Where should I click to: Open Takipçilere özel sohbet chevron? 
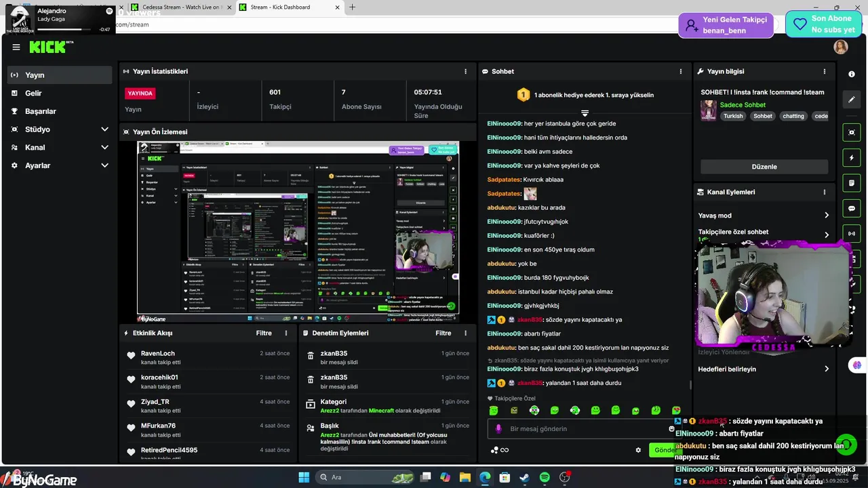[827, 235]
